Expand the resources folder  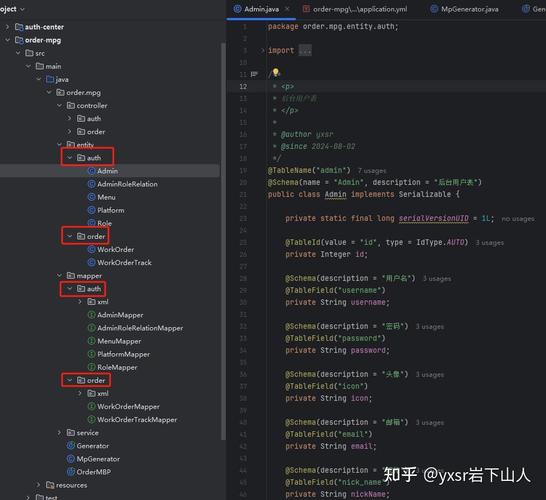click(x=39, y=485)
